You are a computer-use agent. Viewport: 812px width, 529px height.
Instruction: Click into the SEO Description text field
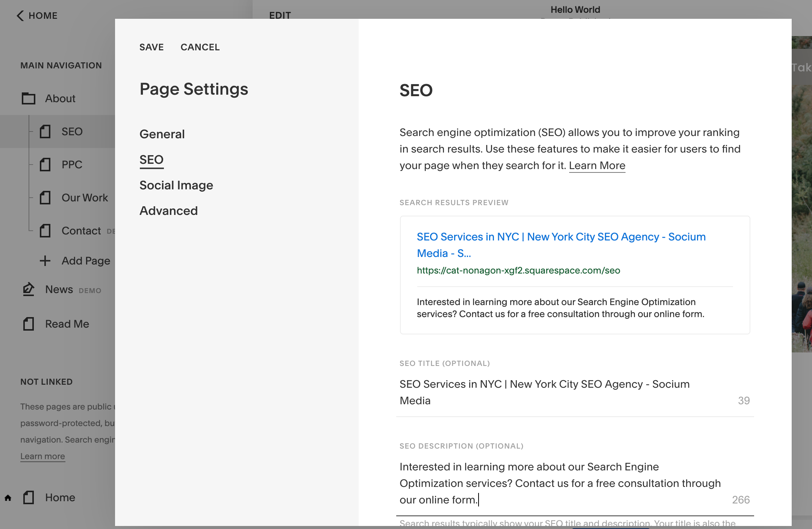click(x=560, y=483)
